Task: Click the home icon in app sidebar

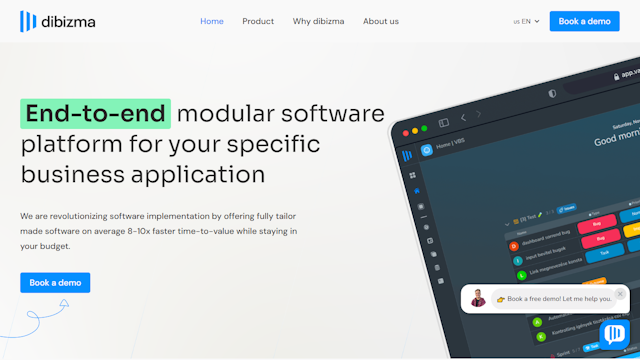Action: click(x=417, y=191)
